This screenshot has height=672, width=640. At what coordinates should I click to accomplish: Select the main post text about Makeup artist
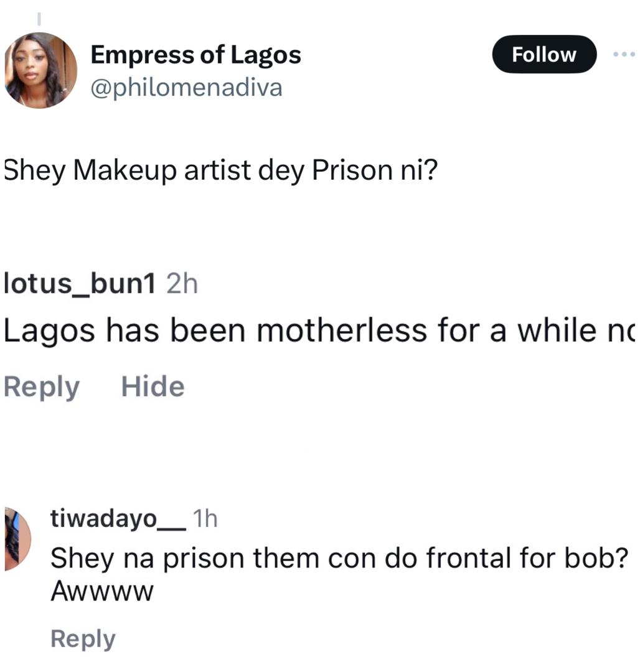(x=218, y=170)
